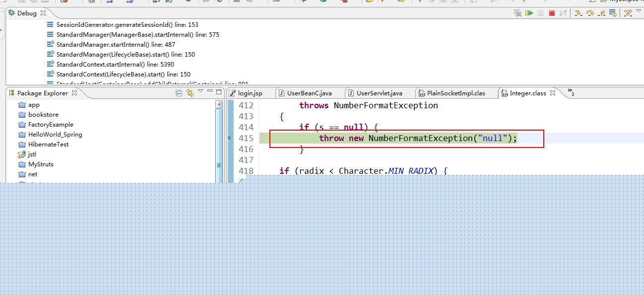The height and width of the screenshot is (295, 644).
Task: Click the Drop to Frame icon
Action: (614, 13)
